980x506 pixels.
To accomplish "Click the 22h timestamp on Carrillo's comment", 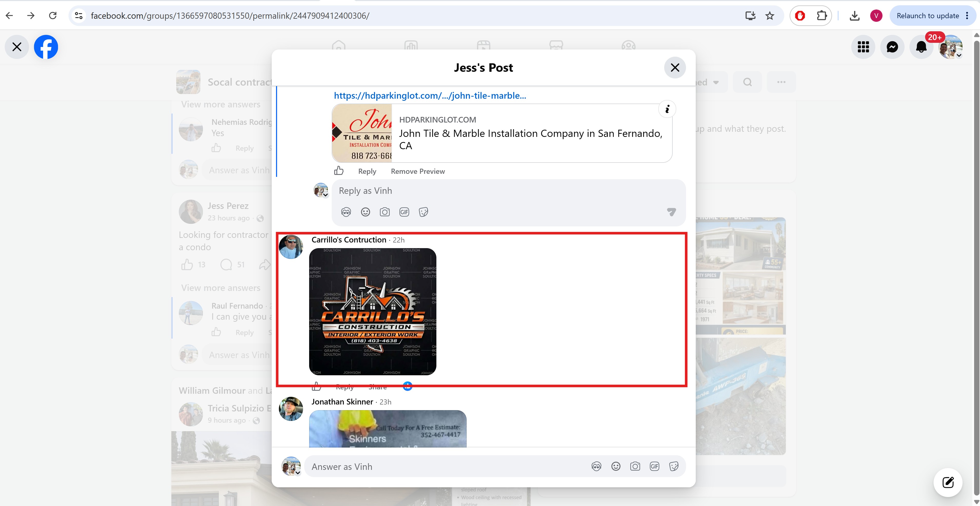I will click(x=398, y=240).
